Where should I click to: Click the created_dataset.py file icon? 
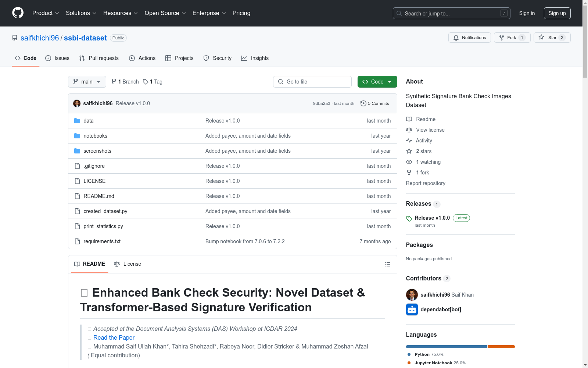point(77,211)
